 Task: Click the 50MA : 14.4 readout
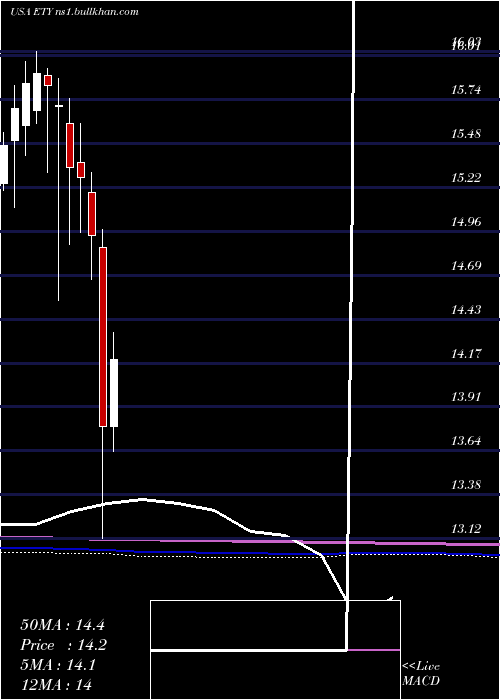tap(62, 625)
